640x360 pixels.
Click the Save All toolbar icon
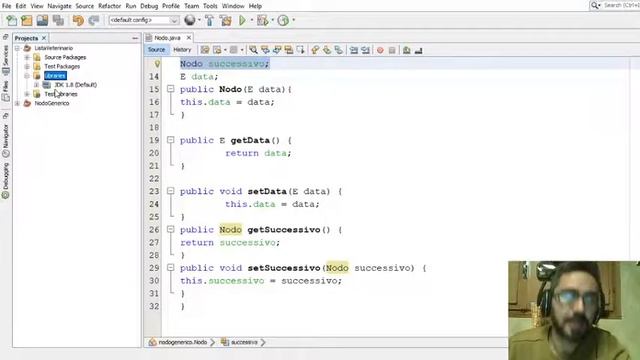coord(58,20)
